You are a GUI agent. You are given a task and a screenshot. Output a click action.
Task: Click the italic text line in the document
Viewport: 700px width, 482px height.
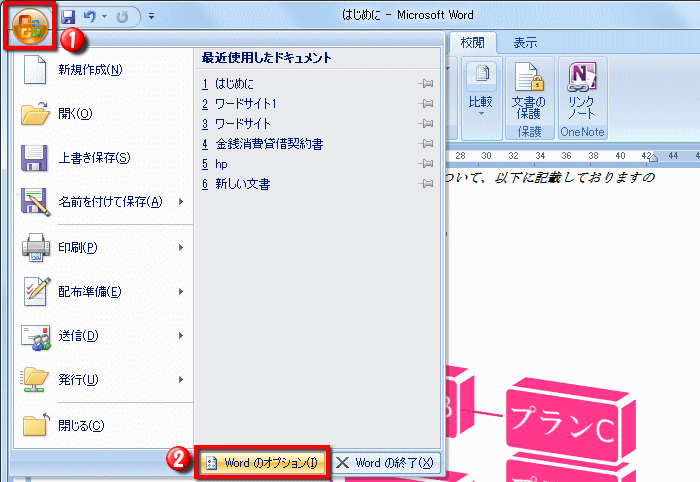point(550,178)
